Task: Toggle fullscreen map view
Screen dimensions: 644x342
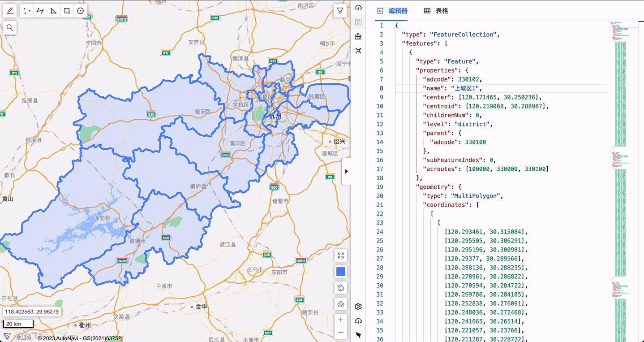Action: [340, 255]
